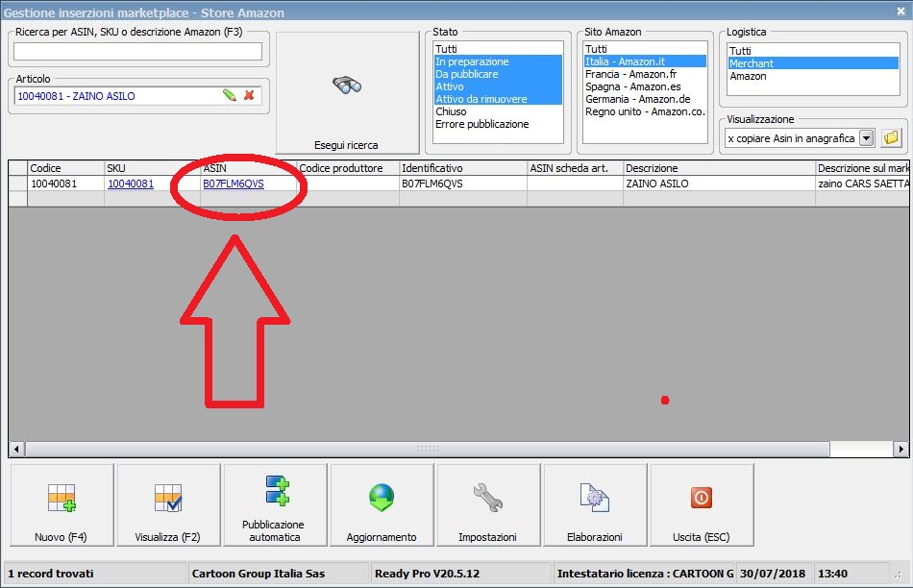Select Errore pubblicazione status
Screen dimensions: 913x588
498,124
